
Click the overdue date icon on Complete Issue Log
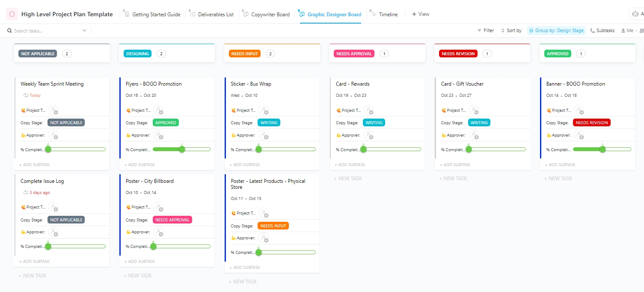25,192
